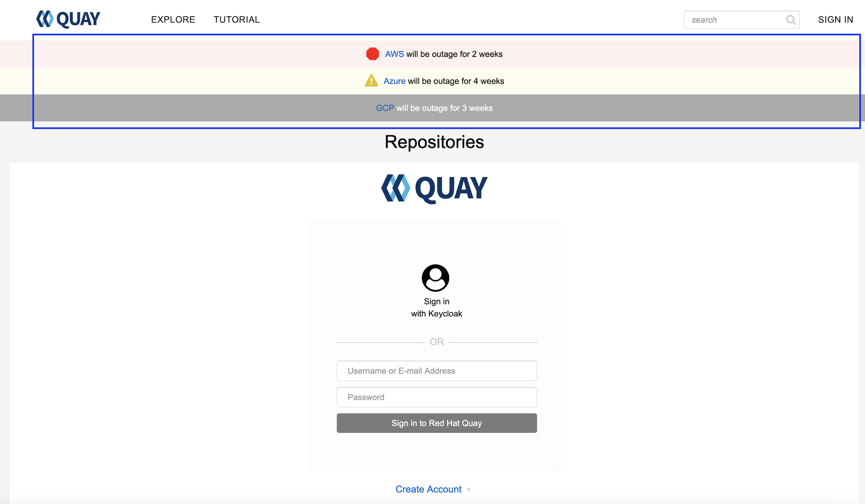Viewport: 865px width, 504px height.
Task: Open the Explore menu item
Action: pos(173,20)
